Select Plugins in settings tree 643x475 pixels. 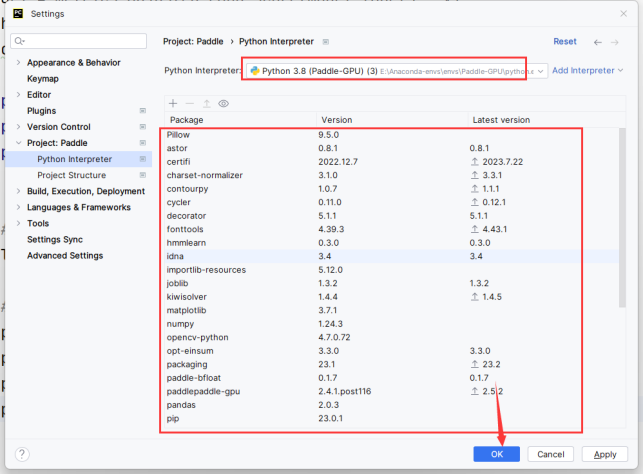pos(41,111)
